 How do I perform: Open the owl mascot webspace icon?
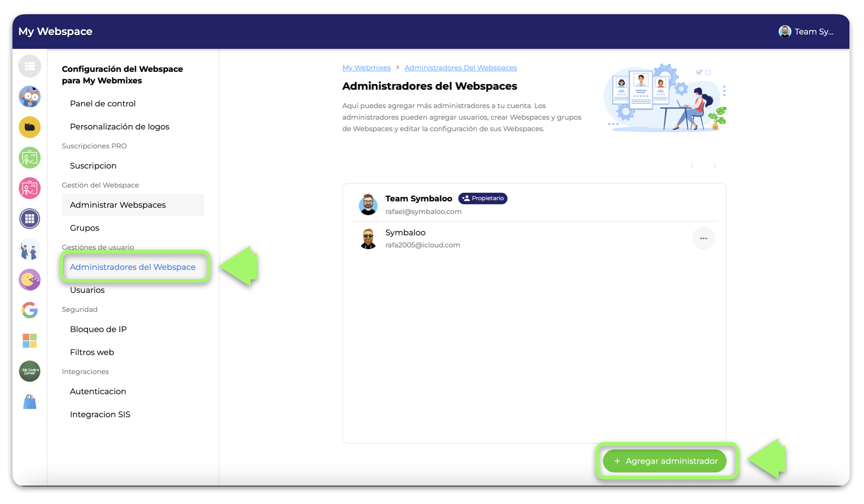[x=30, y=97]
